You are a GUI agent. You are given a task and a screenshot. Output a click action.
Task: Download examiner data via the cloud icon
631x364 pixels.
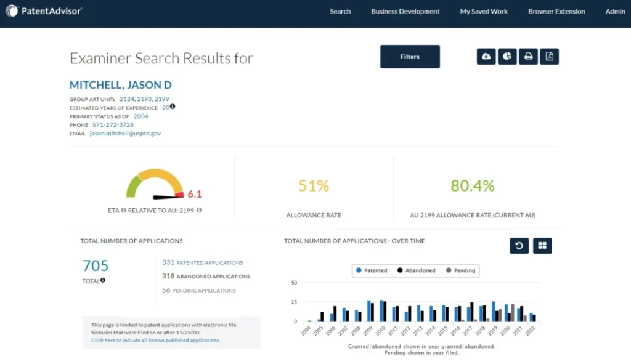(486, 56)
